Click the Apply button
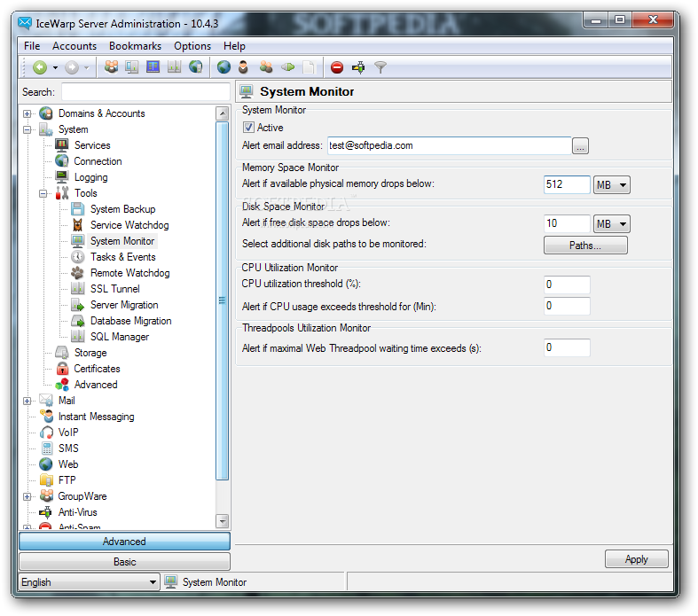The width and height of the screenshot is (698, 616). 636,559
